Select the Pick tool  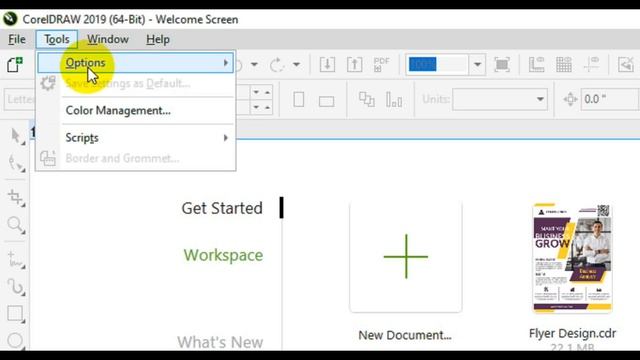click(16, 136)
